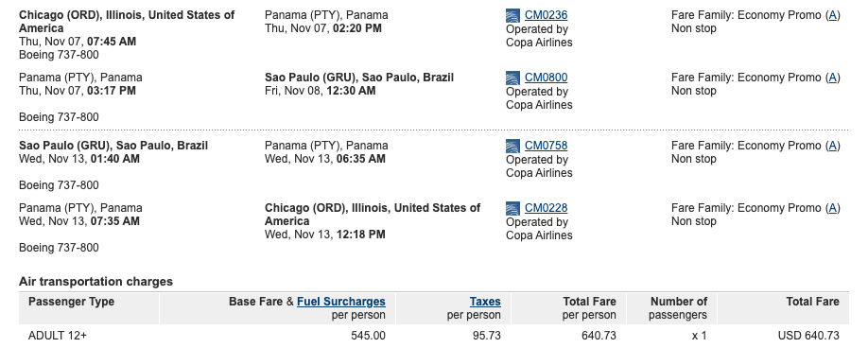
Task: Click the Copa Airlines logo beside CM0800
Action: click(513, 78)
